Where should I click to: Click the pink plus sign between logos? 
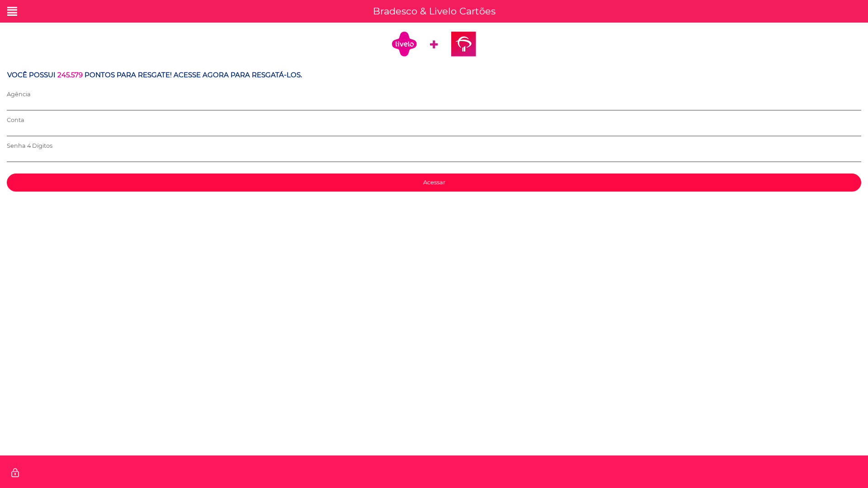point(434,44)
